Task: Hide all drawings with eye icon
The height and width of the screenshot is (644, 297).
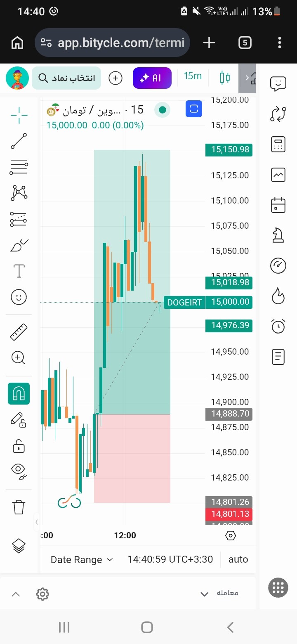Action: (19, 471)
